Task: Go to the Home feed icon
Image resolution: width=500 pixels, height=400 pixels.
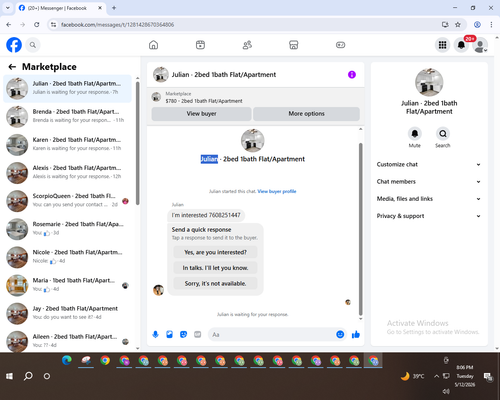Action: coord(153,45)
